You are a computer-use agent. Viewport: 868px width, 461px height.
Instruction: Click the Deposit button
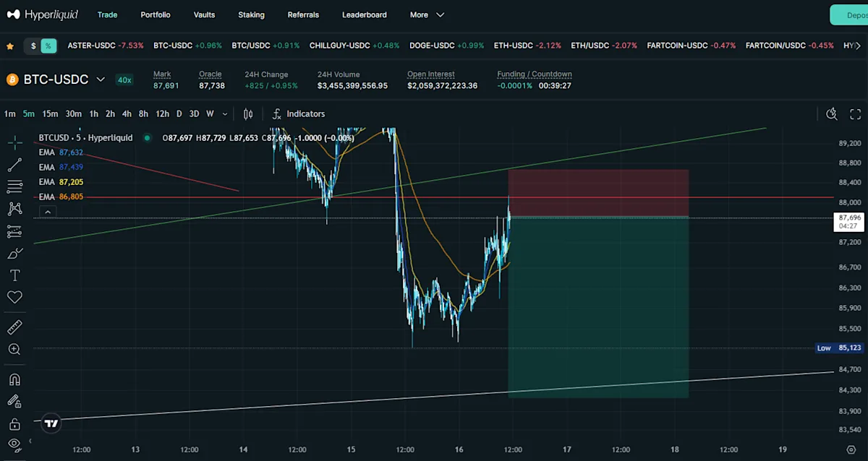click(849, 15)
